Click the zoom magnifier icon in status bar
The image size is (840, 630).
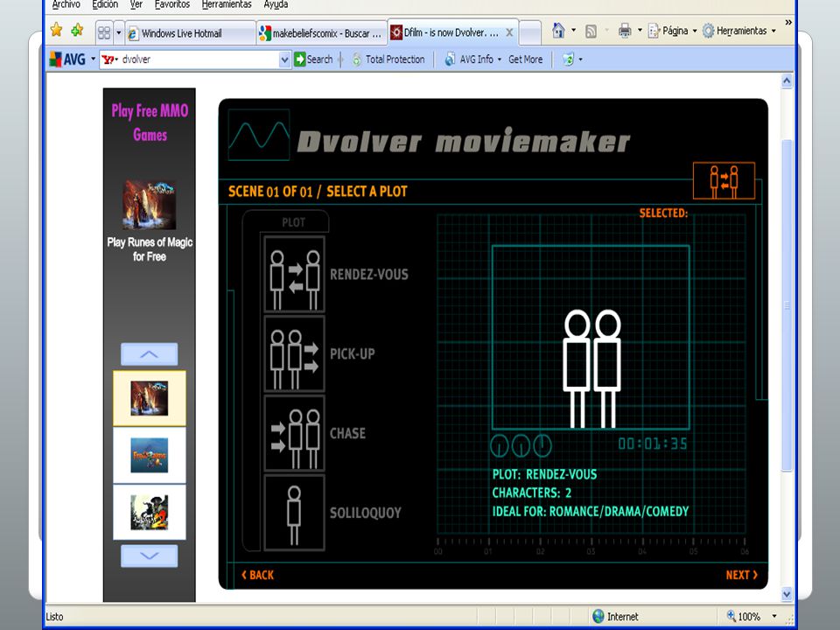[731, 615]
